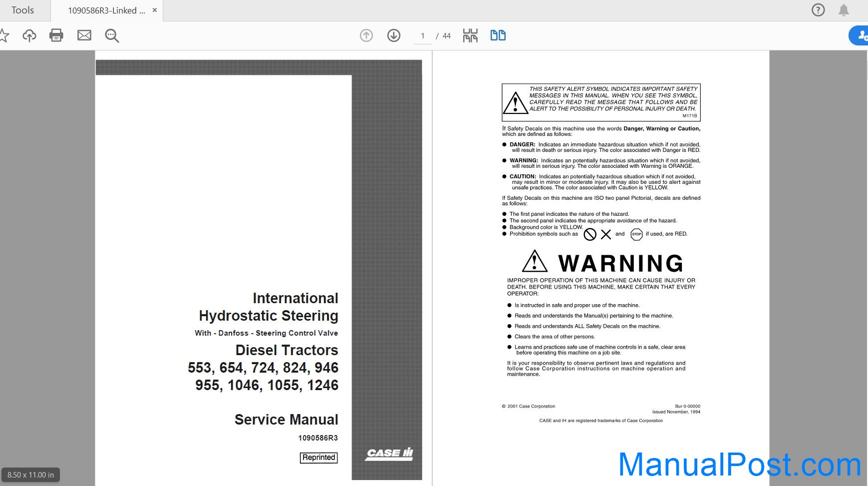This screenshot has width=868, height=486.
Task: Click the 'Background color is YELLOW.' bullet
Action: point(543,227)
